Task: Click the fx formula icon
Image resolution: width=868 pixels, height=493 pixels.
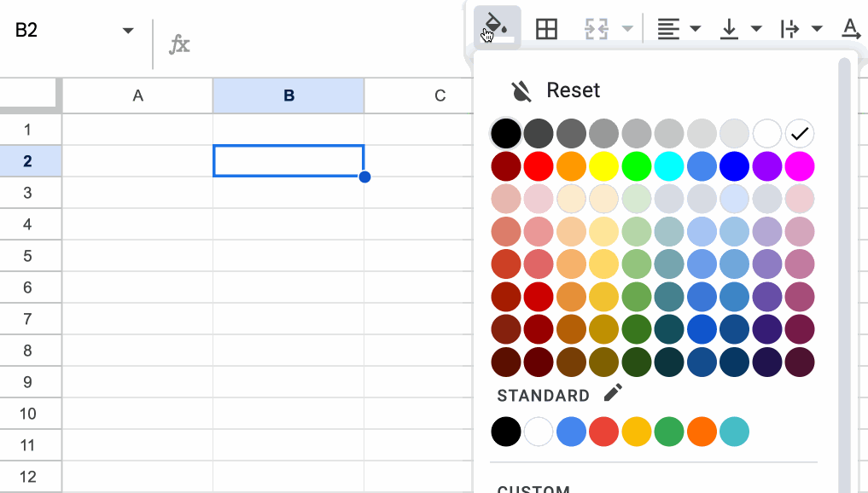Action: click(x=179, y=44)
